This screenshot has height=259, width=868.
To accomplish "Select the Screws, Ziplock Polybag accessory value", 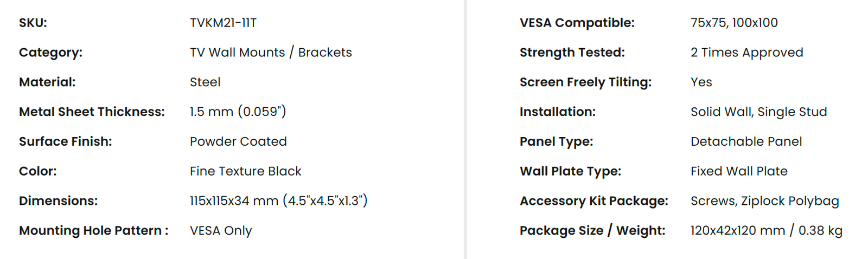I will pyautogui.click(x=764, y=201).
